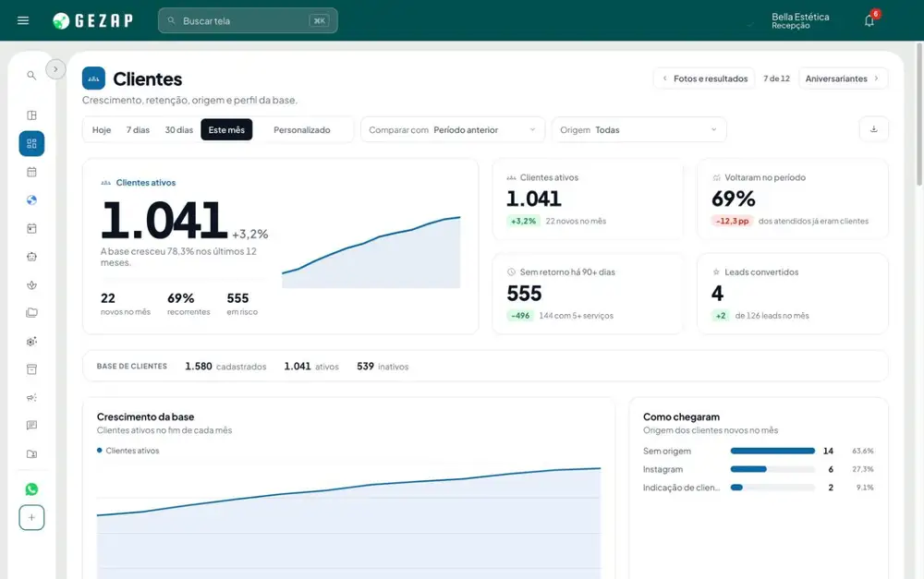Screen dimensions: 924x579
Task: Click the Sem origem progress bar
Action: point(772,452)
